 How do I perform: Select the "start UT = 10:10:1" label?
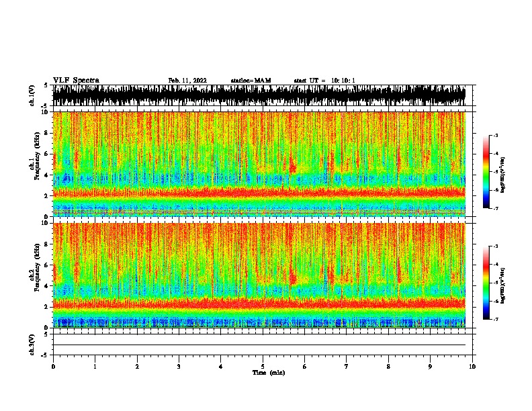(324, 81)
